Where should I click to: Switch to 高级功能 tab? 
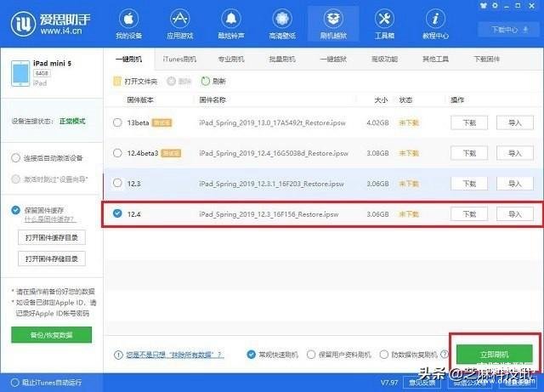pos(384,60)
